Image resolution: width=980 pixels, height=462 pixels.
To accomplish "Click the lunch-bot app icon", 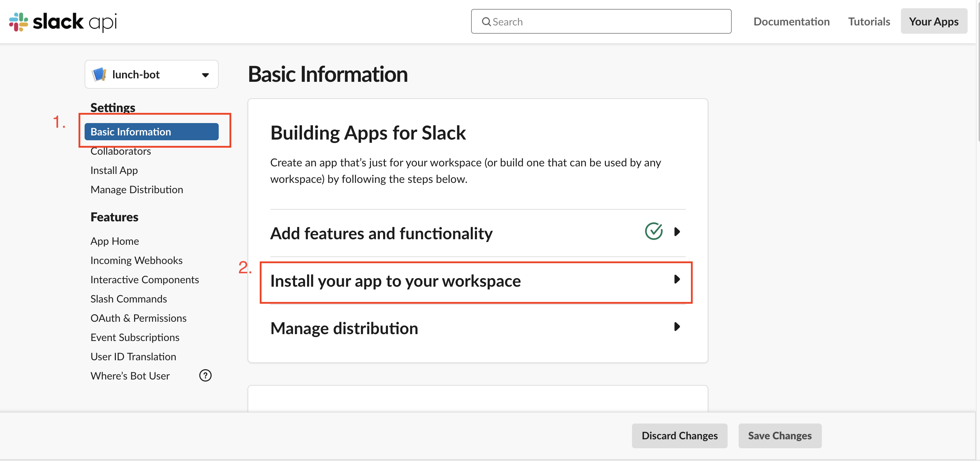I will pos(99,75).
